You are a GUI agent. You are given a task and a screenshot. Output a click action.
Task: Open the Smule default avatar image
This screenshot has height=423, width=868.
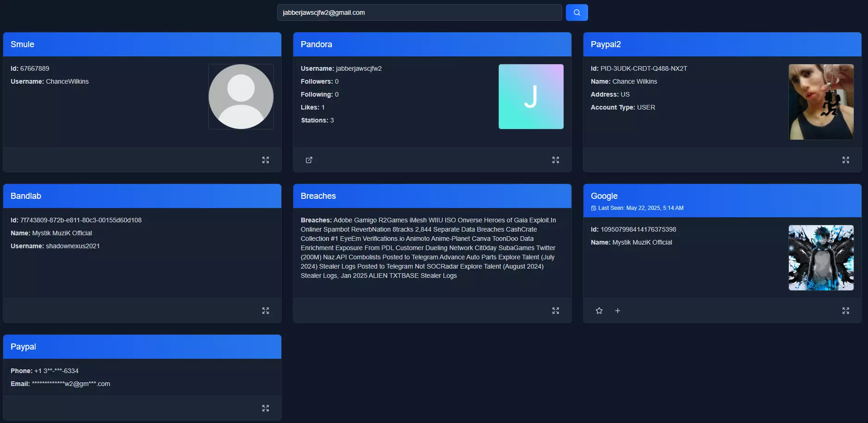[241, 97]
